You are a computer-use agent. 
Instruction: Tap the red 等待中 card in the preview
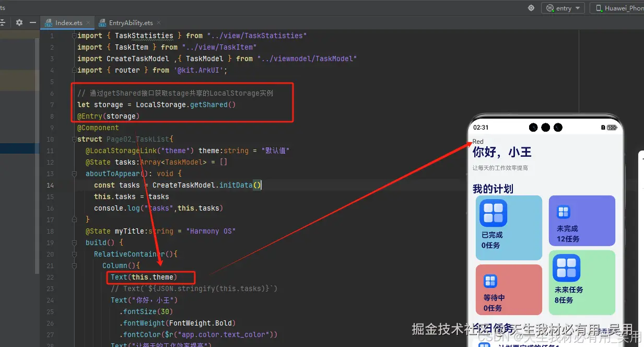[509, 289]
